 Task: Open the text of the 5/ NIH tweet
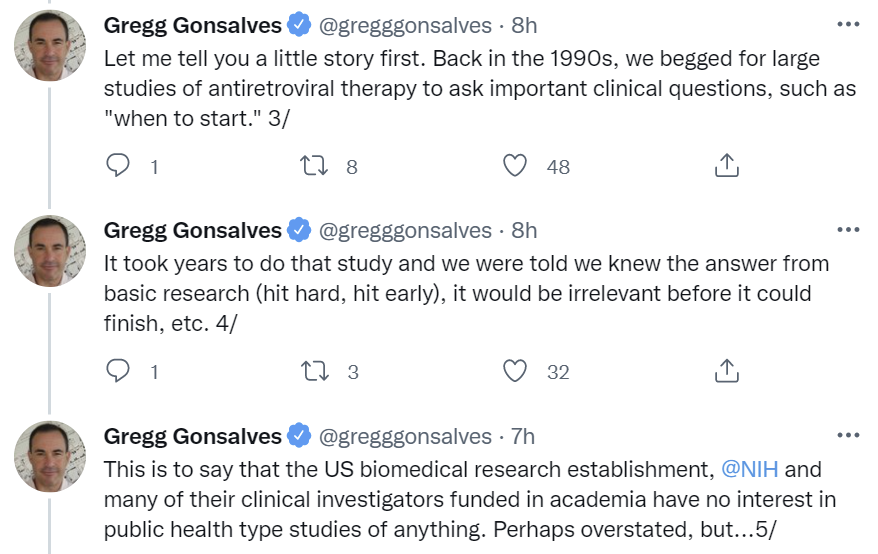pos(469,500)
